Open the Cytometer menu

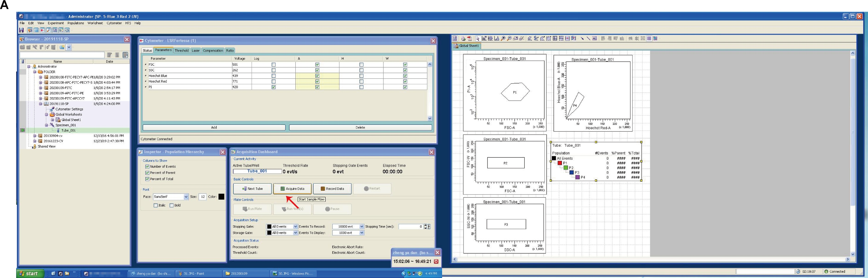pos(114,23)
